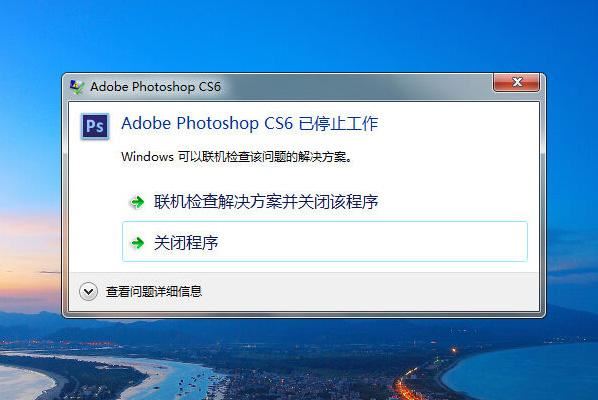The height and width of the screenshot is (400, 598).
Task: Close the dialog with the red X
Action: tap(516, 82)
